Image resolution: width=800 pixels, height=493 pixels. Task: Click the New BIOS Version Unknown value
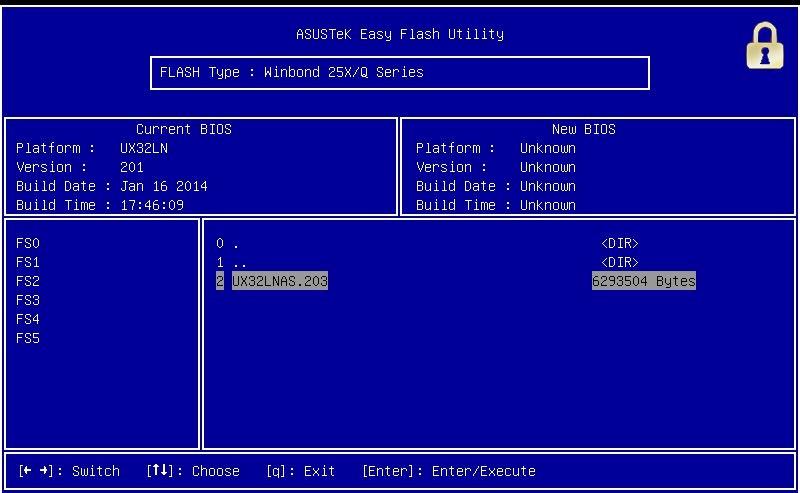coord(548,167)
